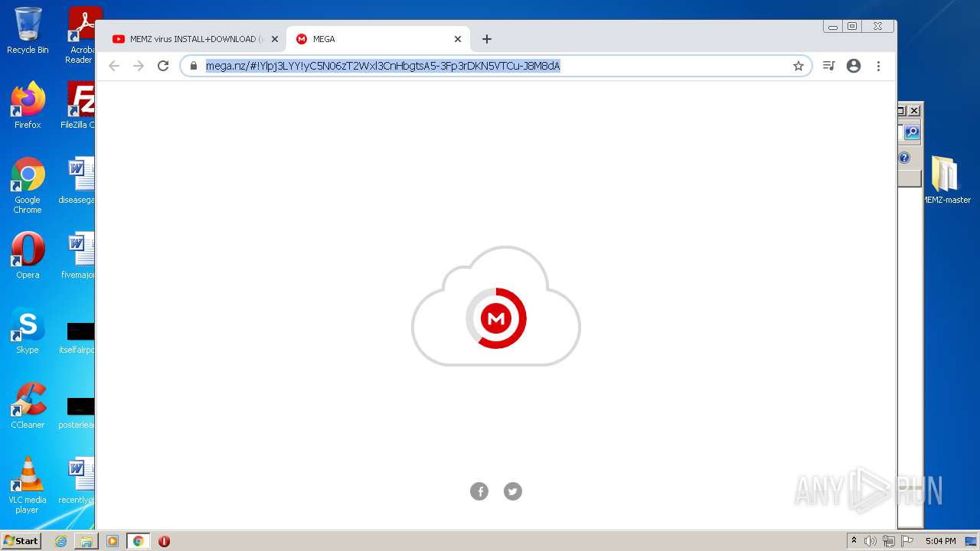Launch Internet Explorer from the taskbar

(x=60, y=541)
